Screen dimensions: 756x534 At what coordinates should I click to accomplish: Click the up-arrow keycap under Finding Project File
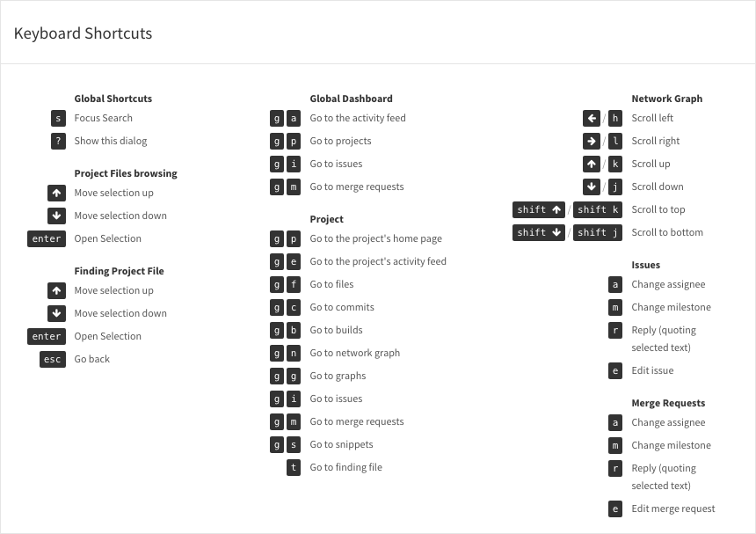tap(57, 290)
